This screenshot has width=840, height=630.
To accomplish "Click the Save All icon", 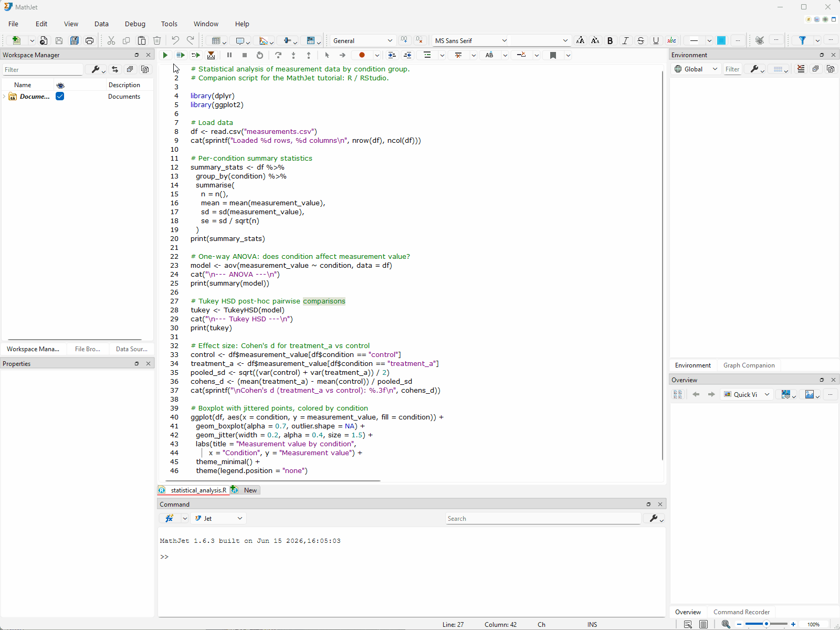I will click(75, 40).
